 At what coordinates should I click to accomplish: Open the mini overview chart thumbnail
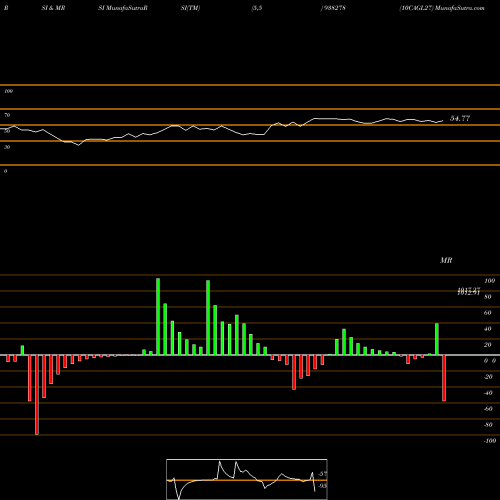point(247,479)
